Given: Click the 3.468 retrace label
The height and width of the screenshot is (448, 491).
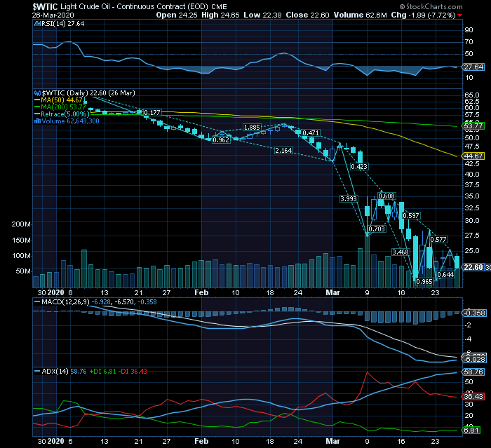Looking at the screenshot, I should (401, 252).
